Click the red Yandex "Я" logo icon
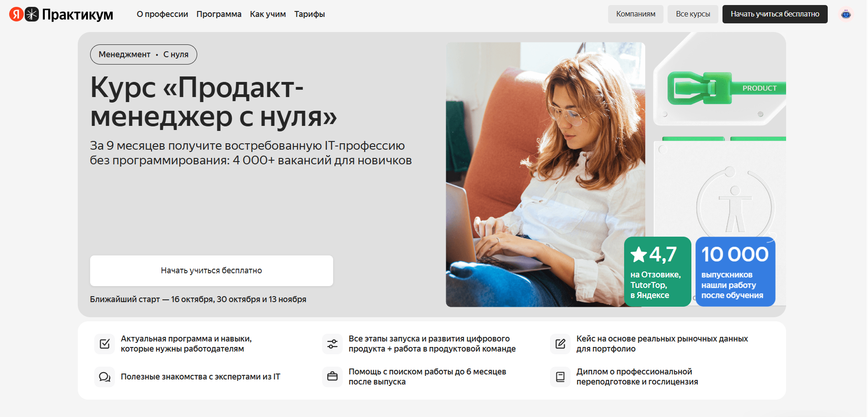The image size is (868, 417). 16,14
